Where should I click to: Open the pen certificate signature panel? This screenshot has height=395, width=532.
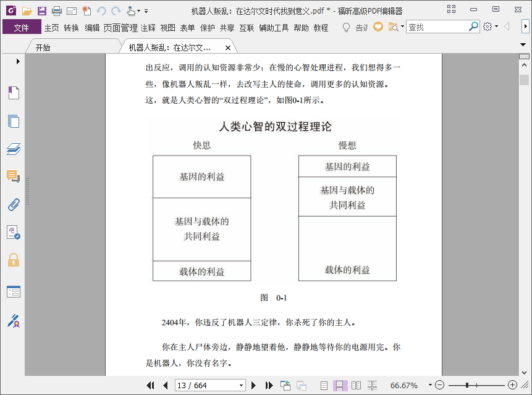pos(14,321)
